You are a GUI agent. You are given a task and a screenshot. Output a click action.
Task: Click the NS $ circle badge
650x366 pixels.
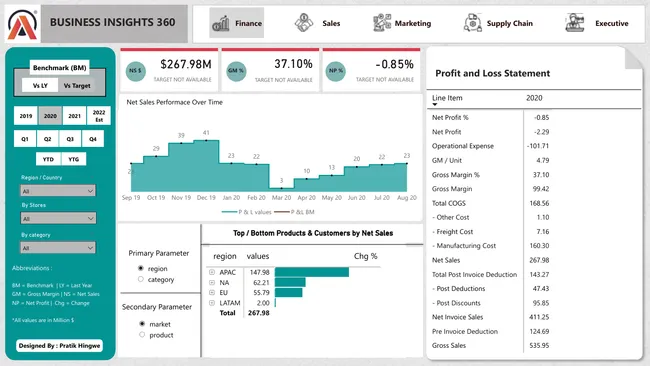coord(136,71)
